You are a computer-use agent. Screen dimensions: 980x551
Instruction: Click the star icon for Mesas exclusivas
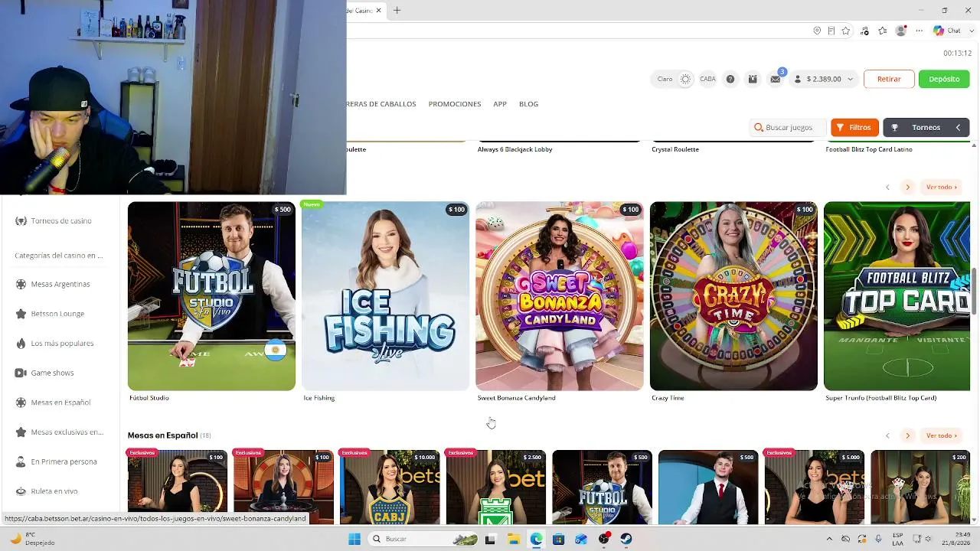[21, 432]
